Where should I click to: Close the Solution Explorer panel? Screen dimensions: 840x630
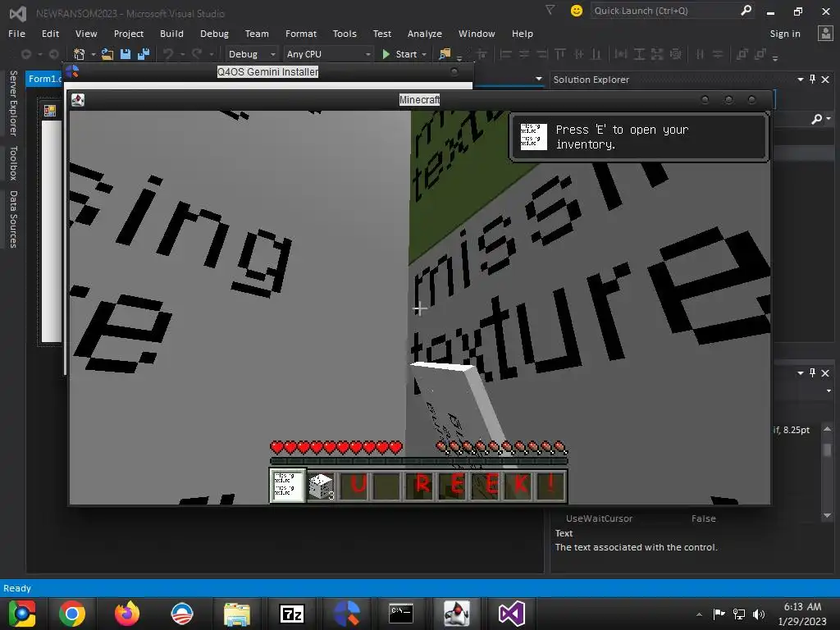point(825,80)
